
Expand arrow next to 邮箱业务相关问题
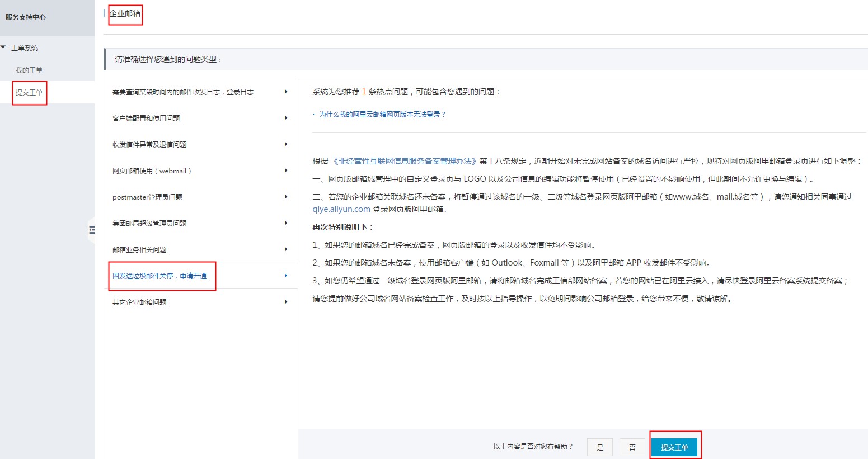[286, 249]
